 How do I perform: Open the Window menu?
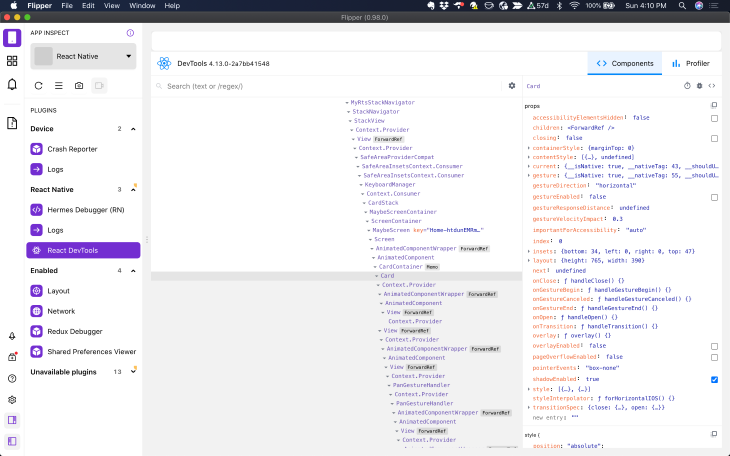point(142,6)
